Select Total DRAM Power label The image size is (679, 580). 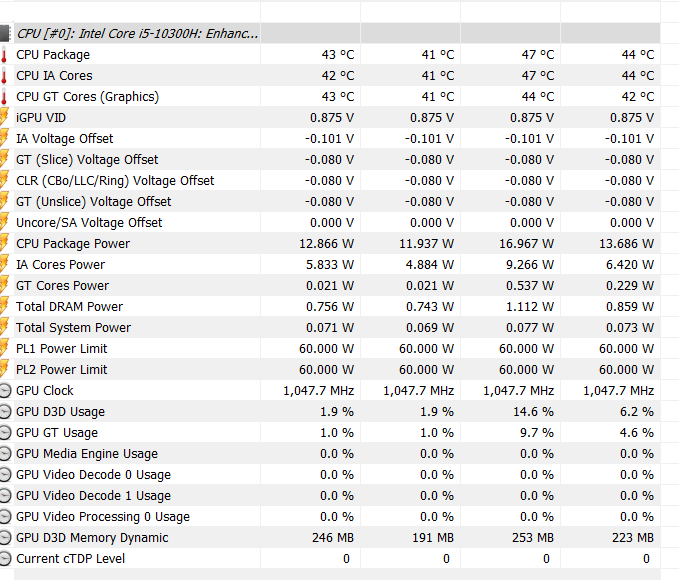[x=69, y=307]
